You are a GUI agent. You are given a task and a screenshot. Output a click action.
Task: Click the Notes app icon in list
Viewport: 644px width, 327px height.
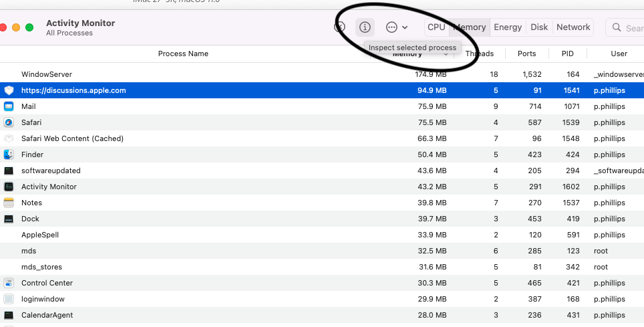9,203
